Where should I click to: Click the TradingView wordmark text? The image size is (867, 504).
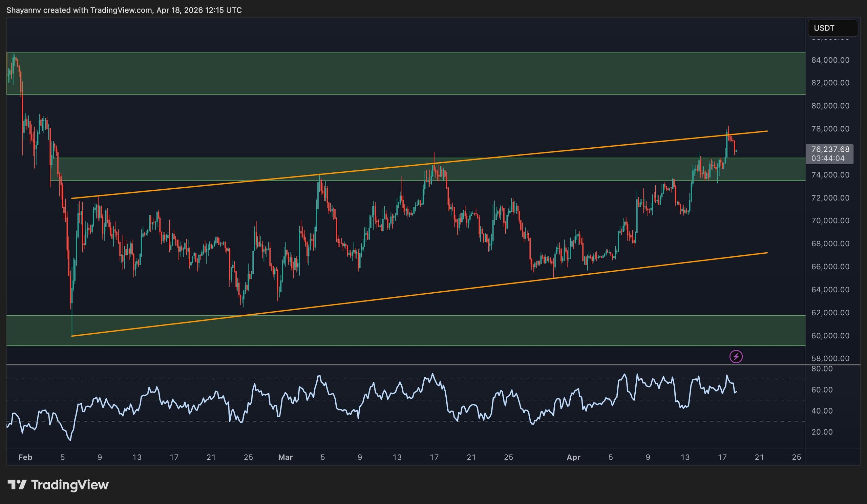pyautogui.click(x=70, y=485)
